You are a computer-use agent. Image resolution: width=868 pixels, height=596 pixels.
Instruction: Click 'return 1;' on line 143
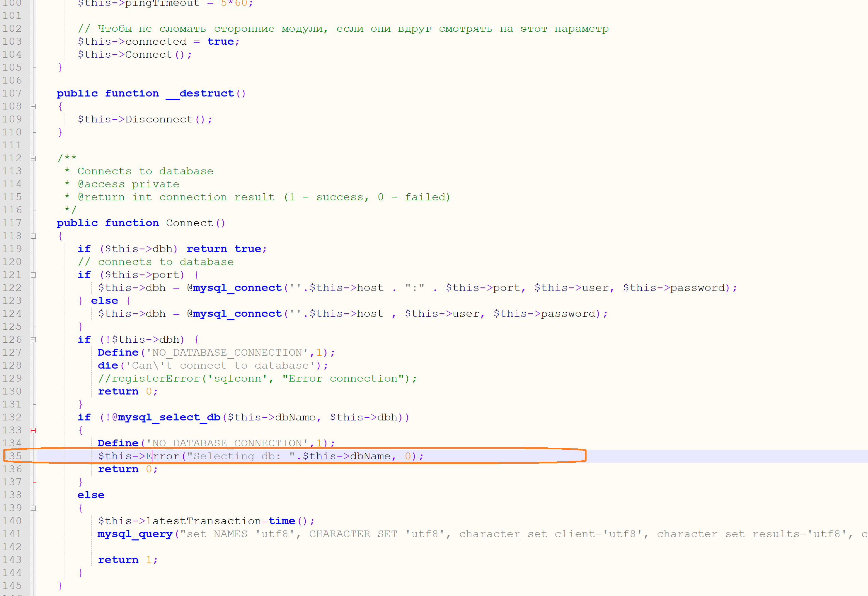click(128, 560)
